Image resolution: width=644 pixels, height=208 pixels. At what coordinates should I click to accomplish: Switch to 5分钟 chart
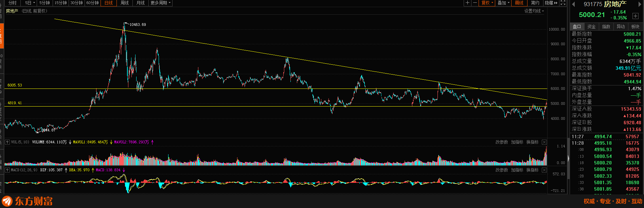tap(45, 3)
